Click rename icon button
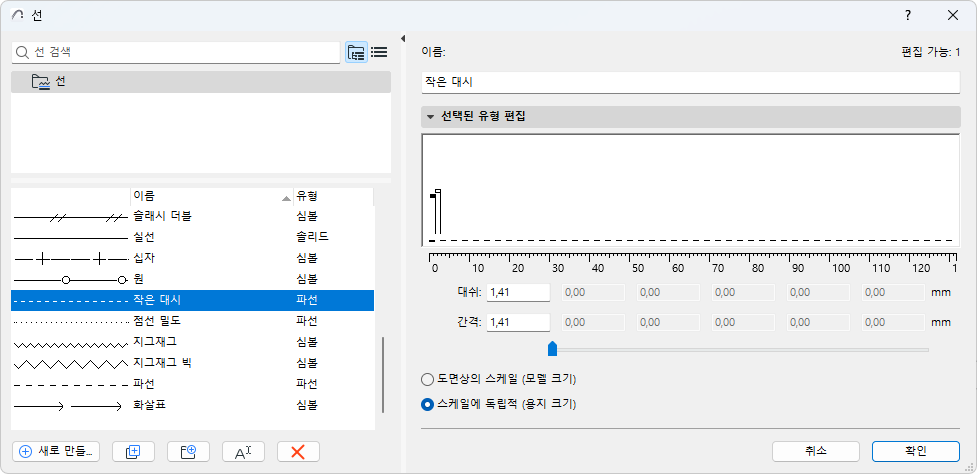The image size is (977, 474). tap(243, 452)
